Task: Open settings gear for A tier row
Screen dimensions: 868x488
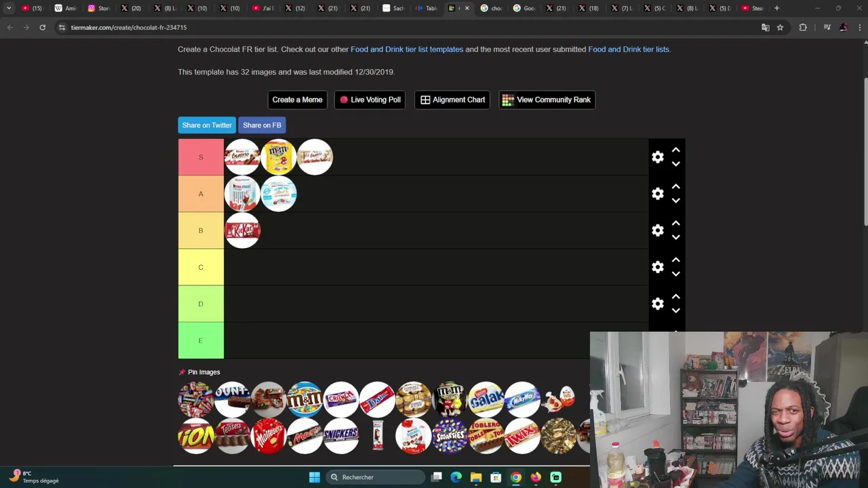Action: [x=658, y=194]
